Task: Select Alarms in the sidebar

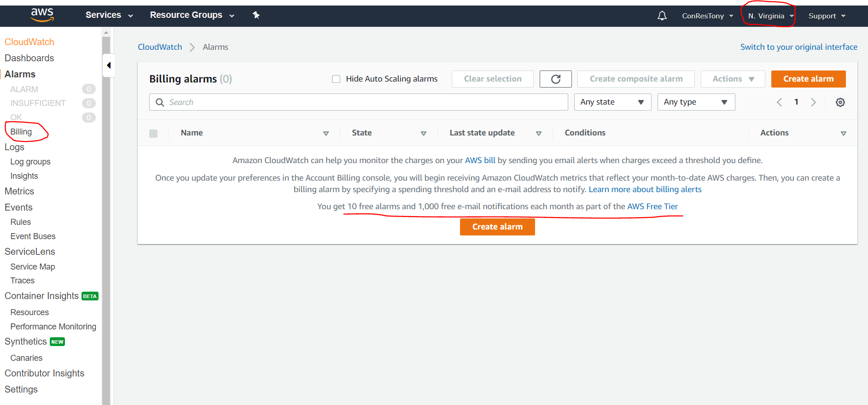Action: pyautogui.click(x=20, y=74)
